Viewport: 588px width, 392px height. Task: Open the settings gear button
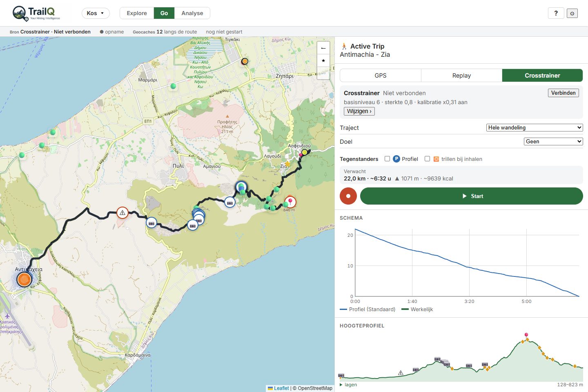572,13
